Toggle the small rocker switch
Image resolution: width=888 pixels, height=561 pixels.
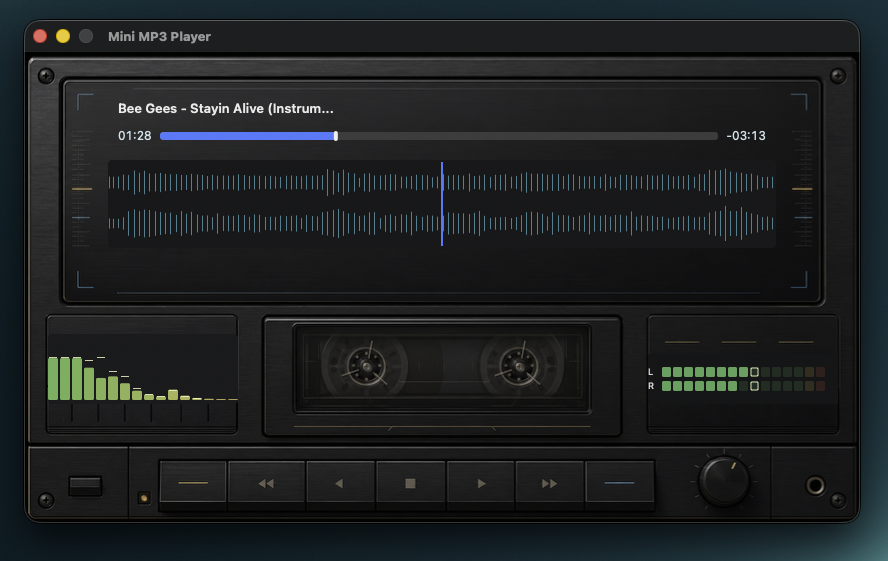point(85,486)
